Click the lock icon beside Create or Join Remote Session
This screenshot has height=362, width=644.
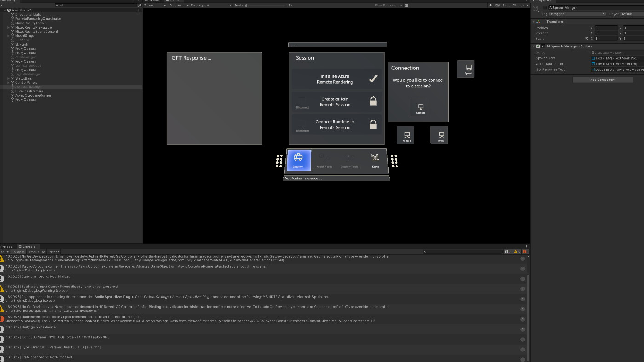[373, 101]
